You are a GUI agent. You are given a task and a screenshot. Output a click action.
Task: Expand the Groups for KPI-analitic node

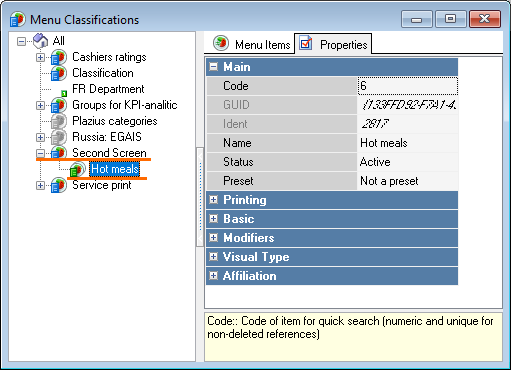(x=40, y=105)
